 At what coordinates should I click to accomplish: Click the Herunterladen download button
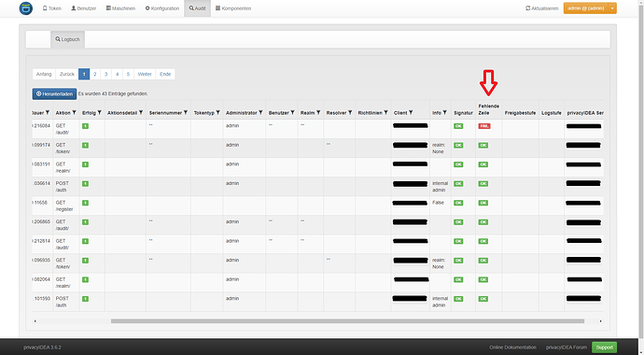(54, 93)
